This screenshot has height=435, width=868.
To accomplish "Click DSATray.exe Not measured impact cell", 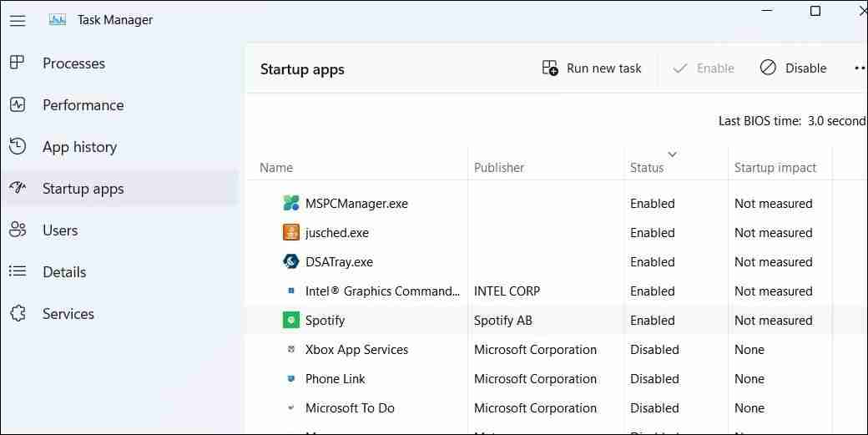I will point(774,262).
